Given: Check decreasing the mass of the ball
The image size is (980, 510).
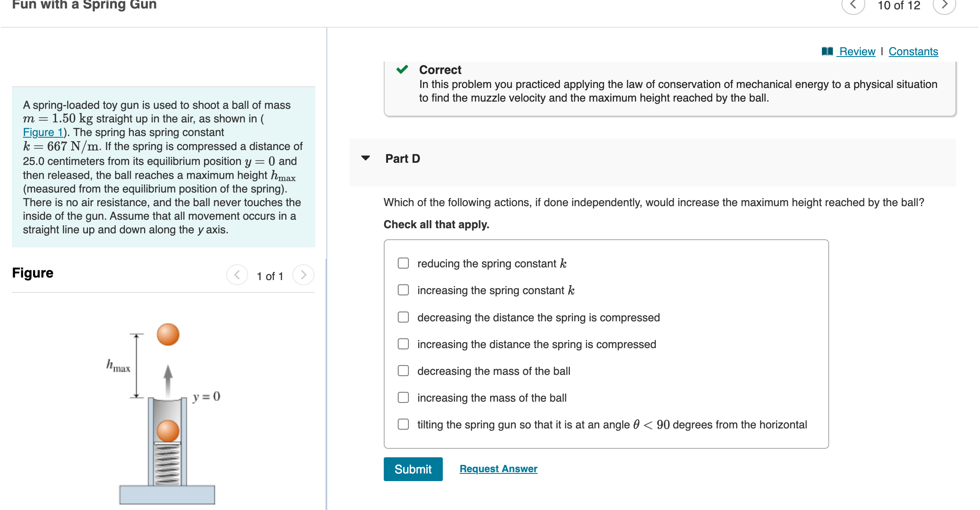Looking at the screenshot, I should (x=402, y=371).
